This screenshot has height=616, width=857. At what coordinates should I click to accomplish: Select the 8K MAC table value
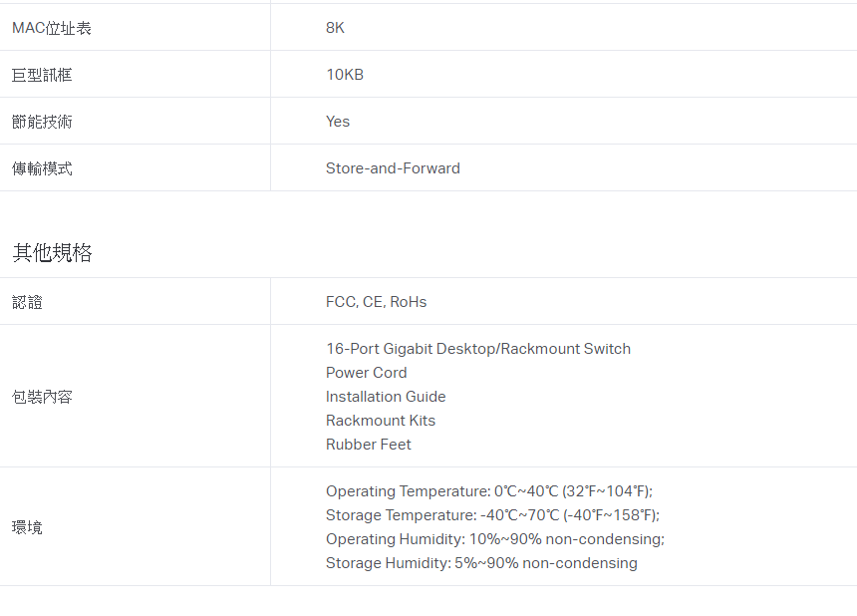[x=335, y=28]
